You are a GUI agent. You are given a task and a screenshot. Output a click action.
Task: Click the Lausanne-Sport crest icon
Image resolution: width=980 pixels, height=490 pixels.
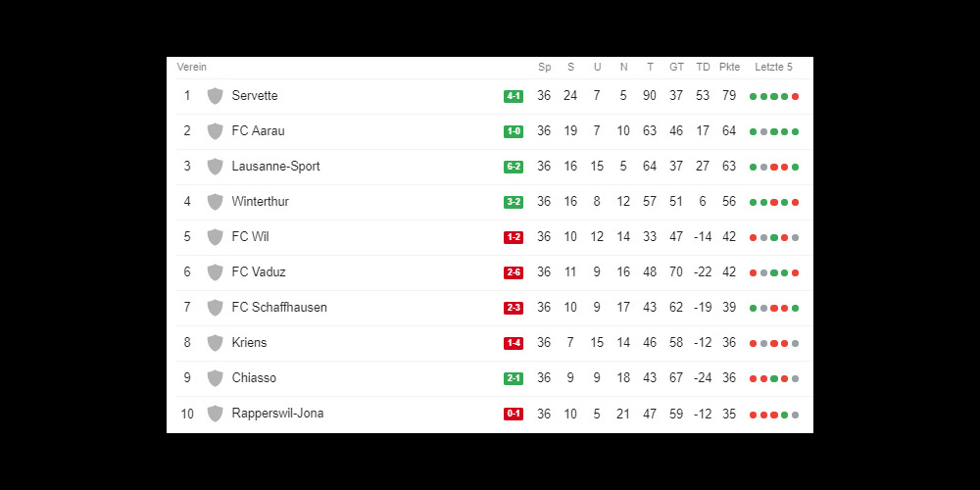coord(215,167)
